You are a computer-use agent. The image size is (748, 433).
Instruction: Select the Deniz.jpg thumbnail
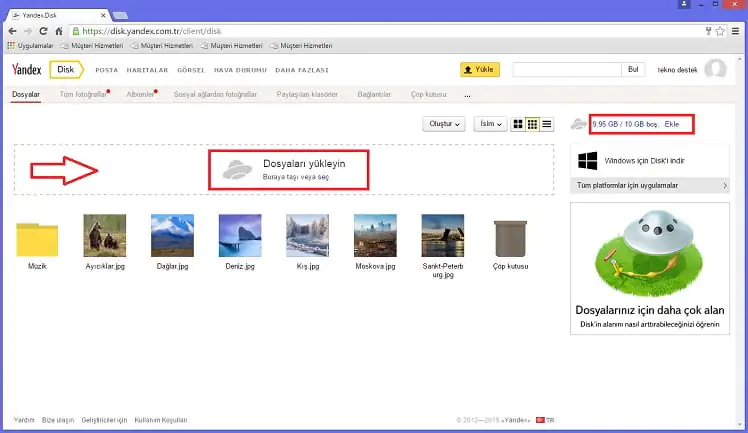240,236
